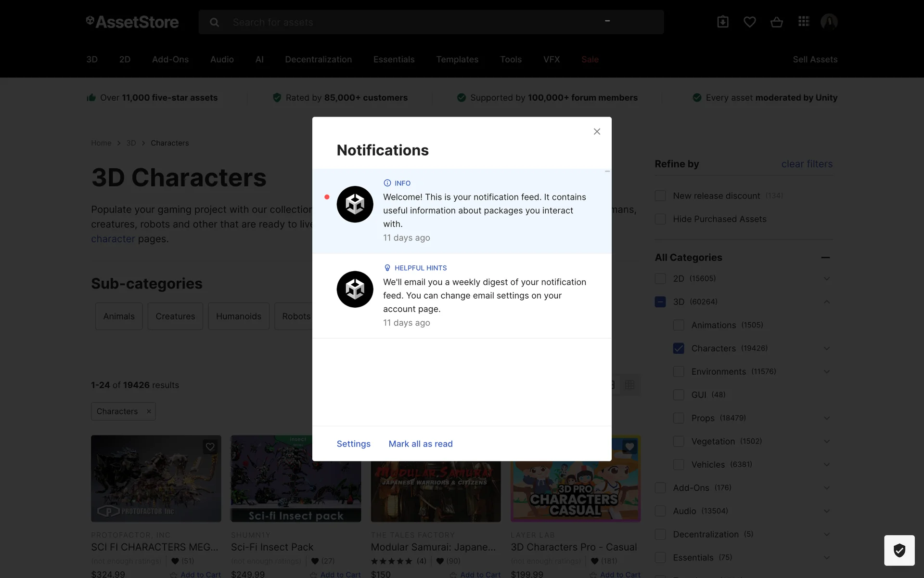Close the Notifications dialog

pyautogui.click(x=597, y=131)
